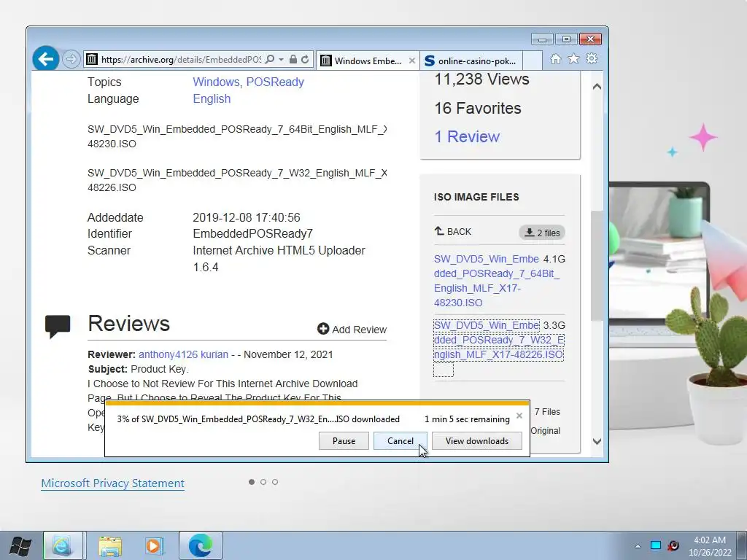Maximize the Internet Explorer window
747x560 pixels.
point(566,39)
